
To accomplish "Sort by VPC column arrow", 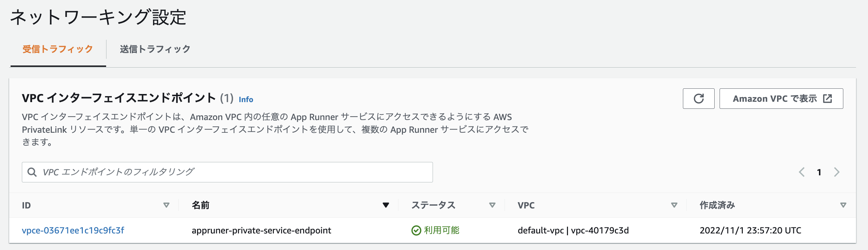I will coord(674,205).
